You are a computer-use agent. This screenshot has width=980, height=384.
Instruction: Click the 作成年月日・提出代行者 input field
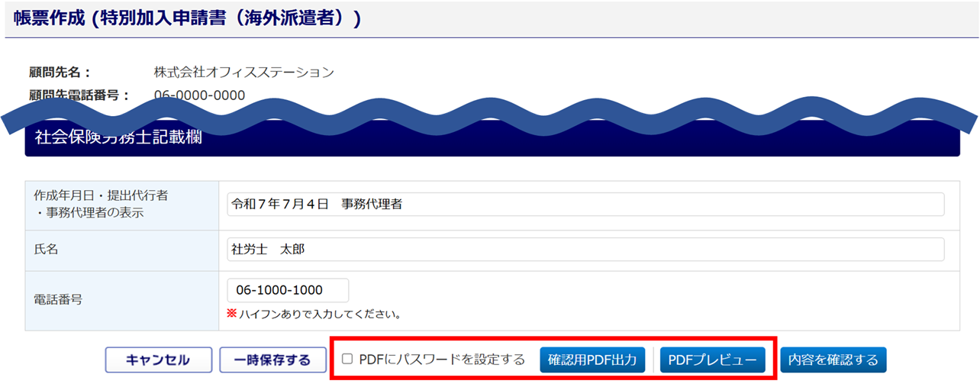point(585,205)
